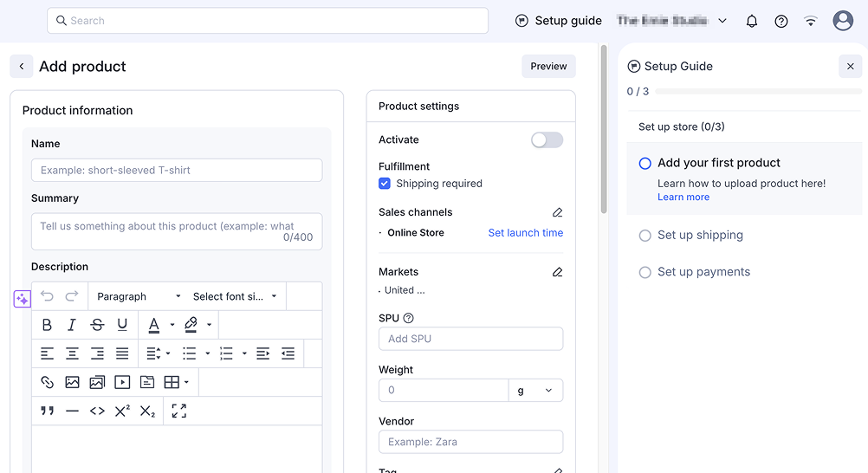Click the product Name input field
The width and height of the screenshot is (868, 473).
point(177,171)
